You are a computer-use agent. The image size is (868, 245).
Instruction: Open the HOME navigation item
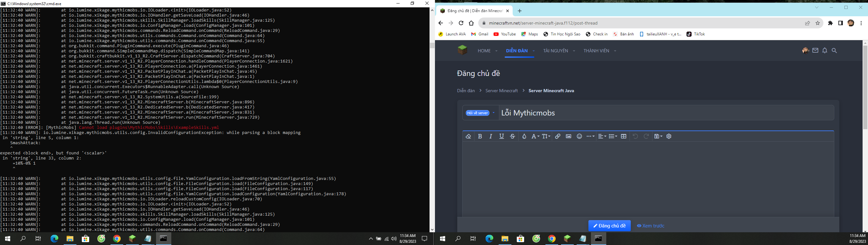[x=484, y=51]
